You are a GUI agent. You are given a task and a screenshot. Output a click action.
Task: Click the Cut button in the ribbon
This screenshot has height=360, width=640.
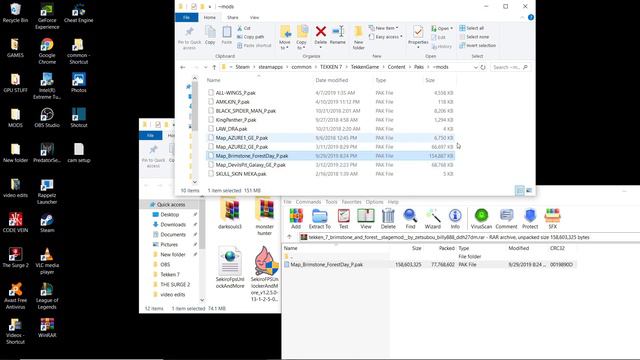[244, 28]
